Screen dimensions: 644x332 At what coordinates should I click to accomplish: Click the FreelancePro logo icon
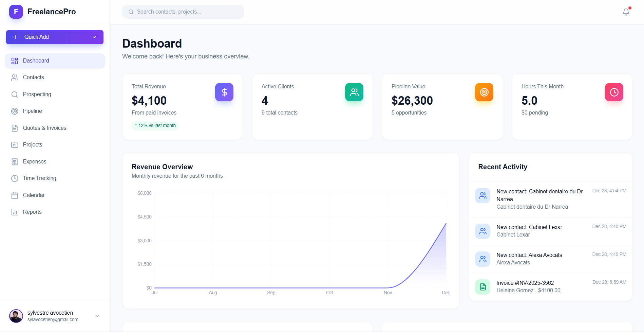pyautogui.click(x=16, y=12)
